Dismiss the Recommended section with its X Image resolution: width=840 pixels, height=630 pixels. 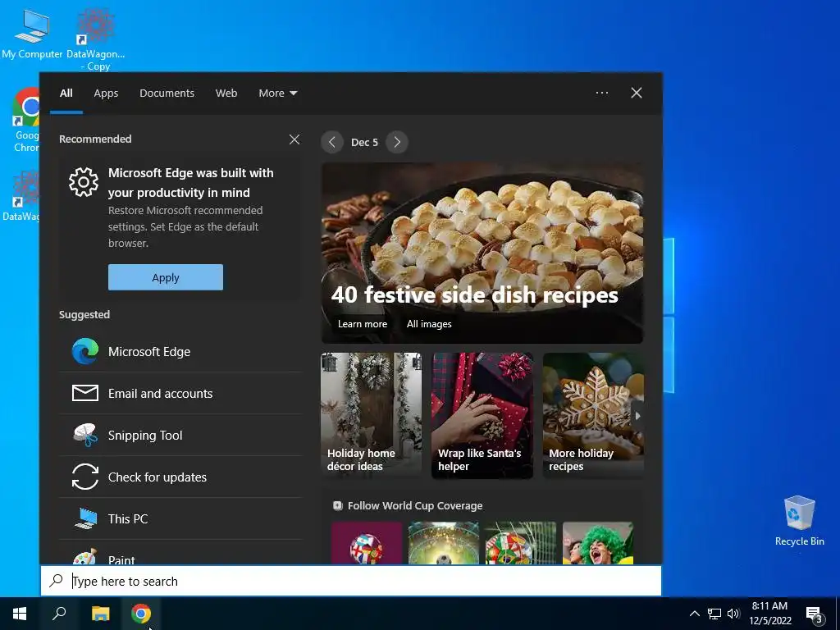[x=294, y=139]
